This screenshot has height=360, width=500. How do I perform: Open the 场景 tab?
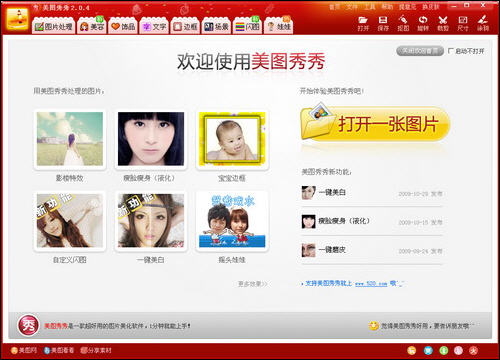(x=216, y=26)
